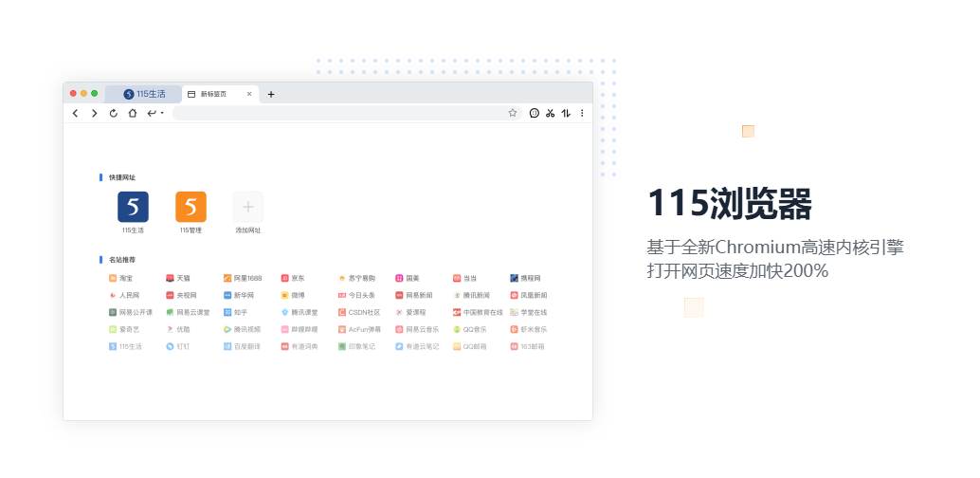The image size is (980, 478).
Task: Switch to the 115生活 tab
Action: point(144,95)
